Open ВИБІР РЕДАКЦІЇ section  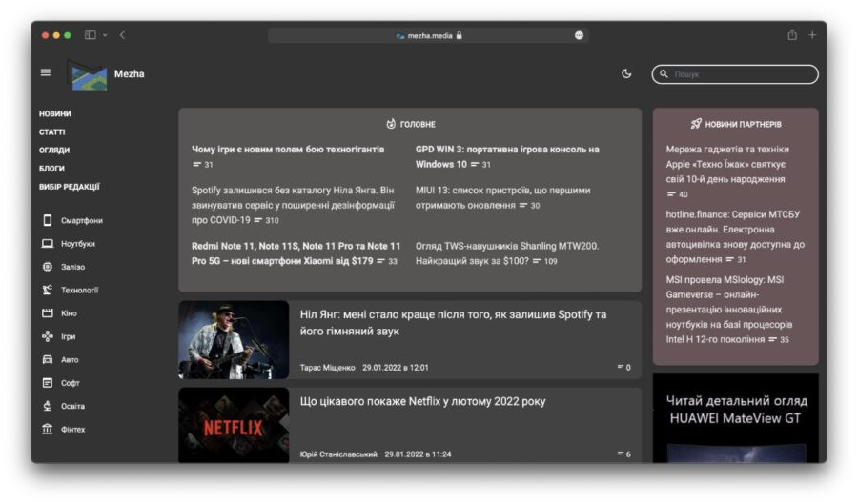pyautogui.click(x=69, y=187)
